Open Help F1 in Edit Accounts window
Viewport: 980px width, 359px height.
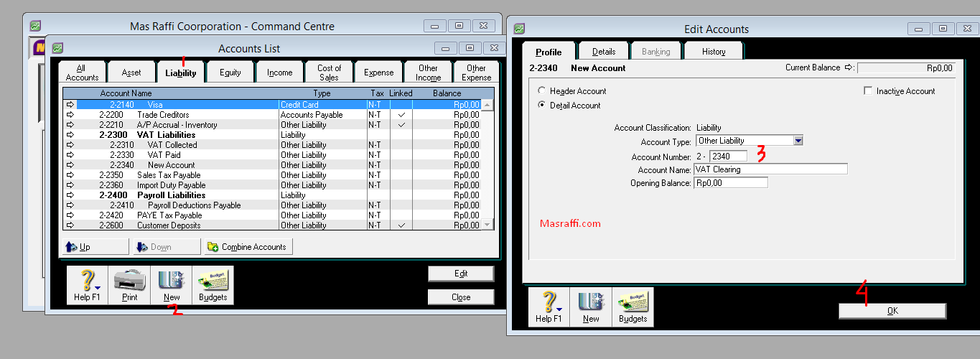point(549,307)
